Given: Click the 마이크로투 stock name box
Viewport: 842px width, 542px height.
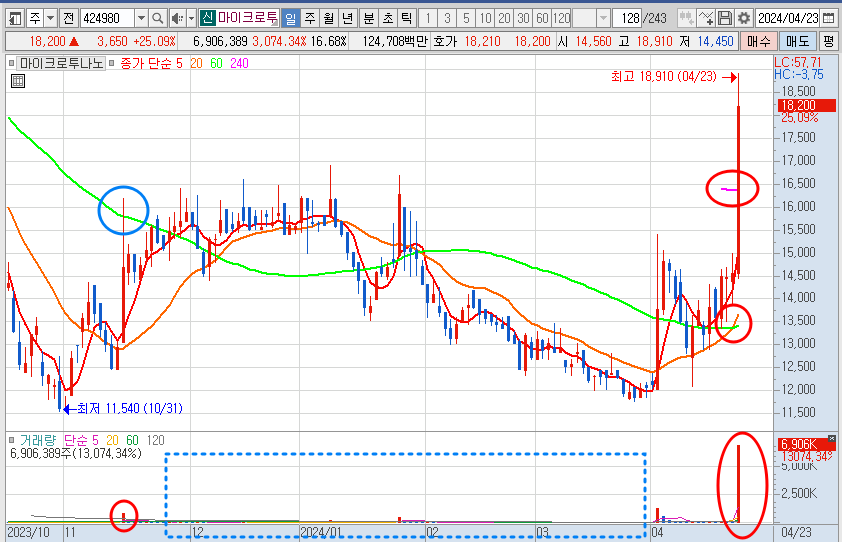Looking at the screenshot, I should 248,18.
